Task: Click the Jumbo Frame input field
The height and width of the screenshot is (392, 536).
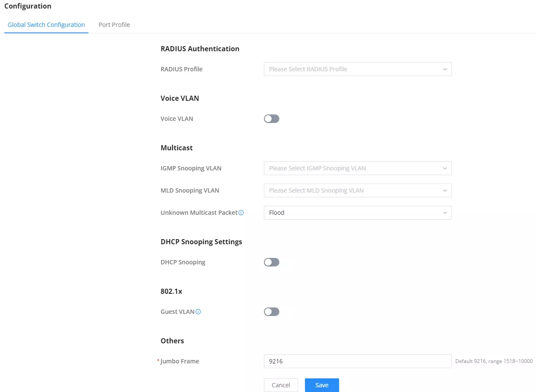Action: [x=358, y=361]
